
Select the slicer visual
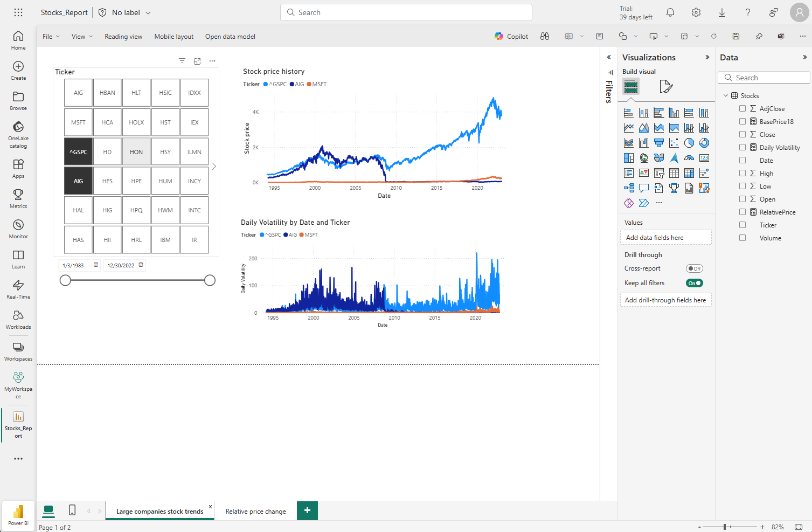[658, 173]
